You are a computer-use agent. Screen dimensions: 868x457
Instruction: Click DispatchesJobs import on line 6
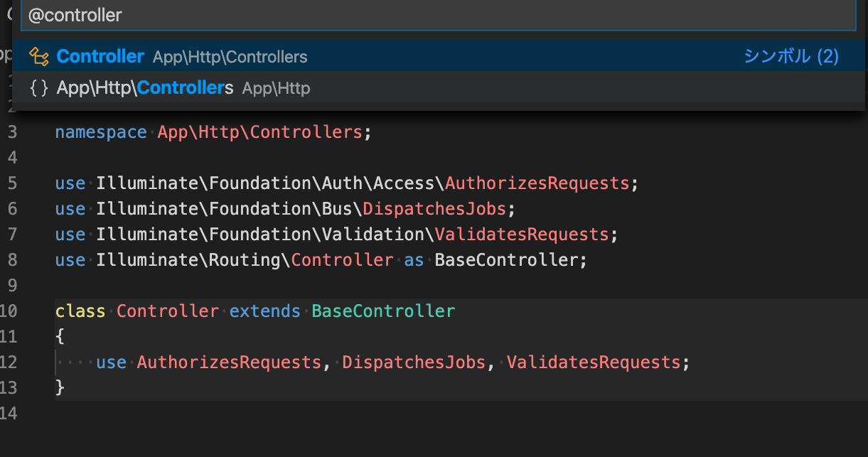(x=433, y=208)
